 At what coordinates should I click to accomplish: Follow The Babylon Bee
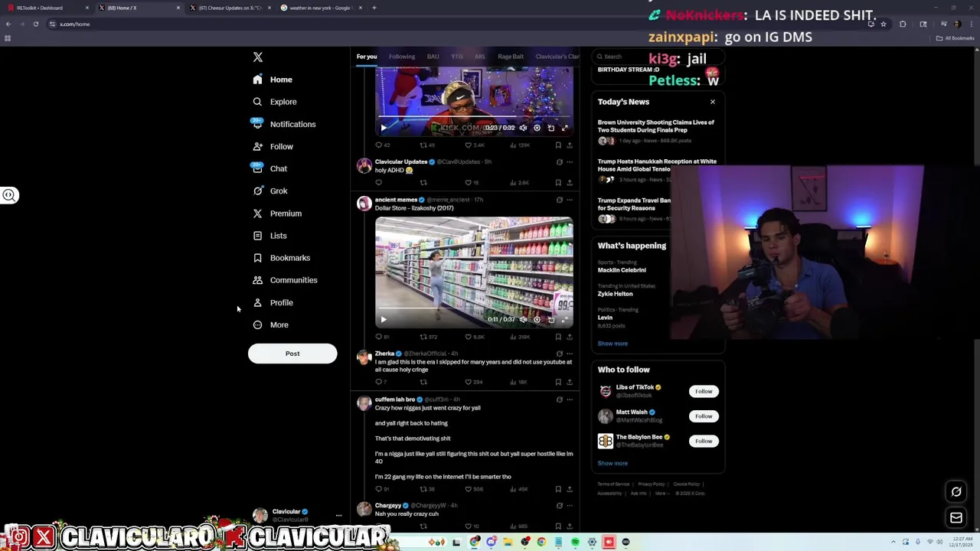click(x=704, y=442)
